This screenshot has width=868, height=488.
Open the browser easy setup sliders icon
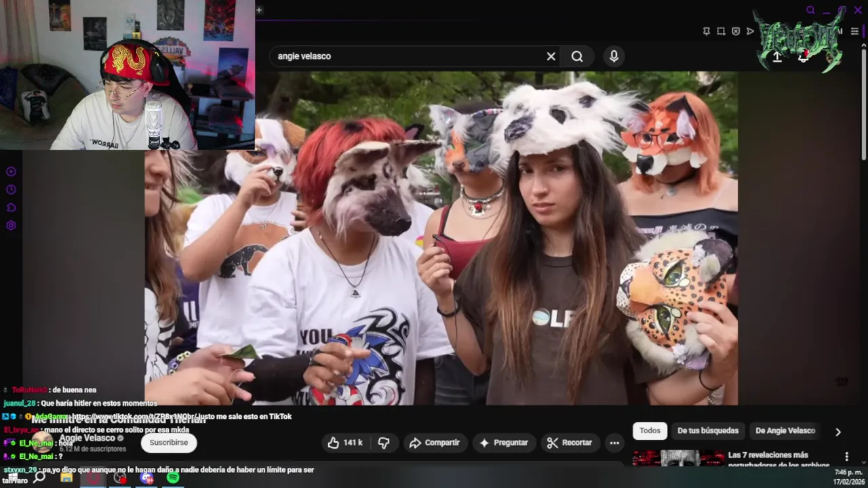click(x=854, y=31)
